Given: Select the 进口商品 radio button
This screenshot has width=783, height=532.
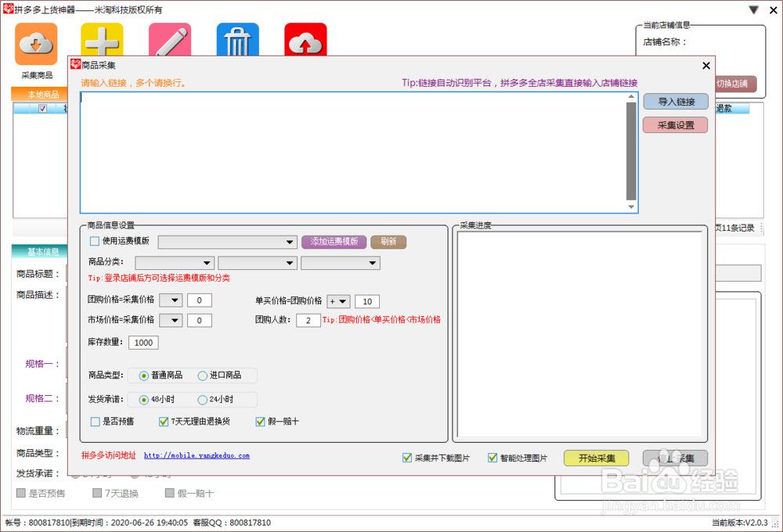Looking at the screenshot, I should 202,376.
